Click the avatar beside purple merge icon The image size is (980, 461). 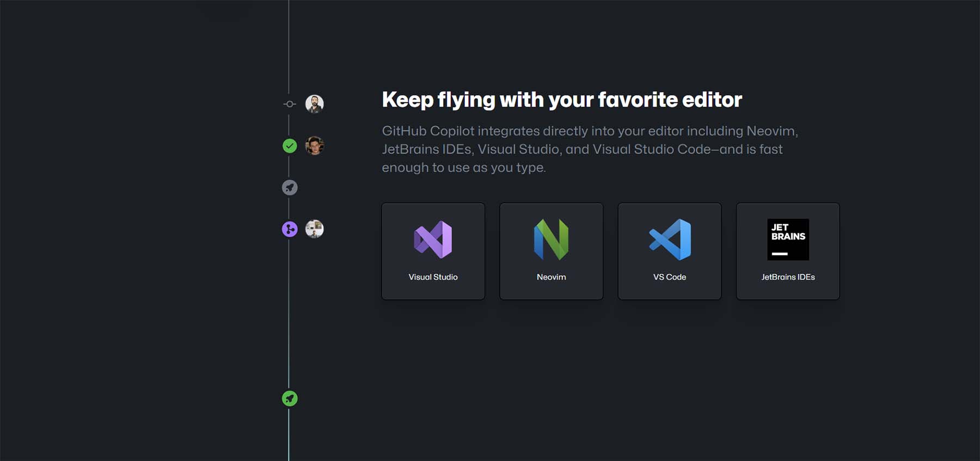[314, 229]
